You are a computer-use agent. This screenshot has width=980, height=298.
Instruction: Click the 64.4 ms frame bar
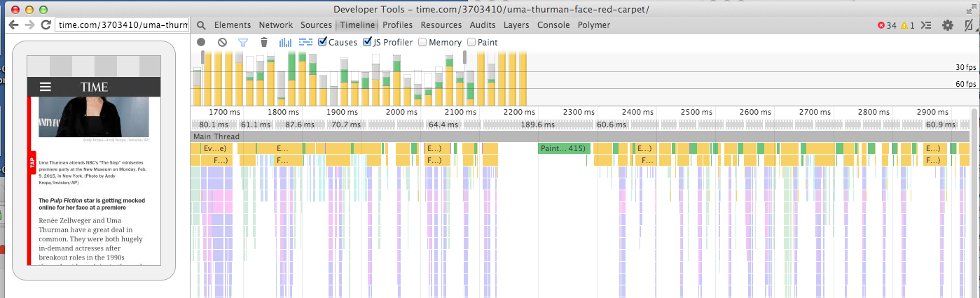tap(443, 125)
